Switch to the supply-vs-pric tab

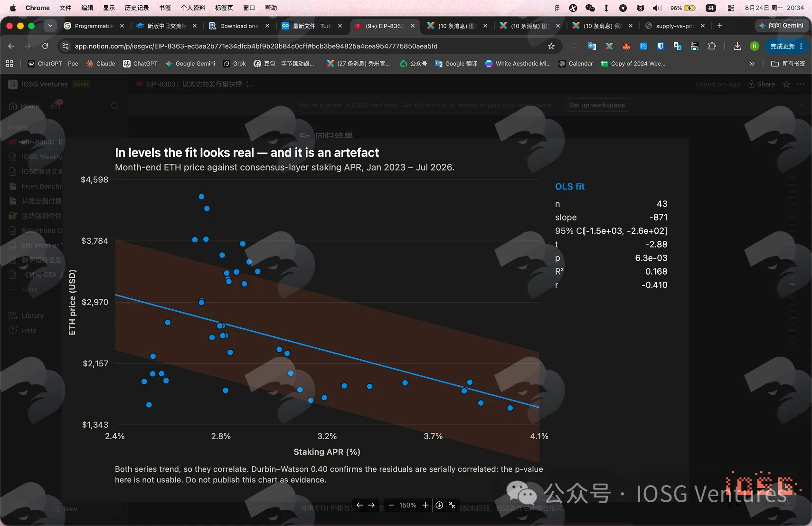pos(675,26)
